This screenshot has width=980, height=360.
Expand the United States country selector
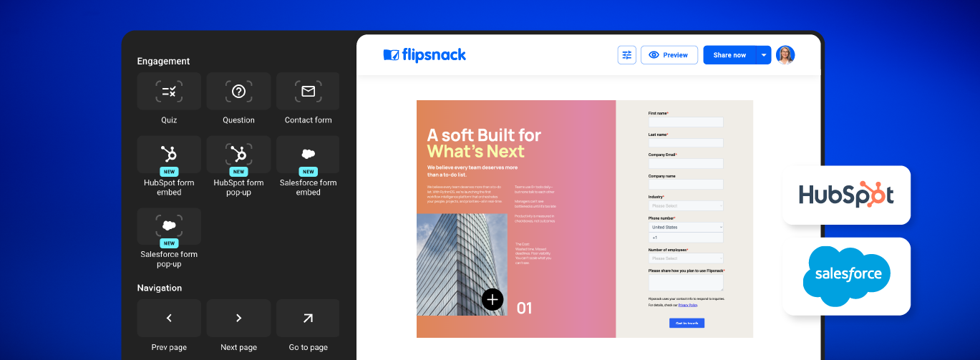pyautogui.click(x=686, y=227)
